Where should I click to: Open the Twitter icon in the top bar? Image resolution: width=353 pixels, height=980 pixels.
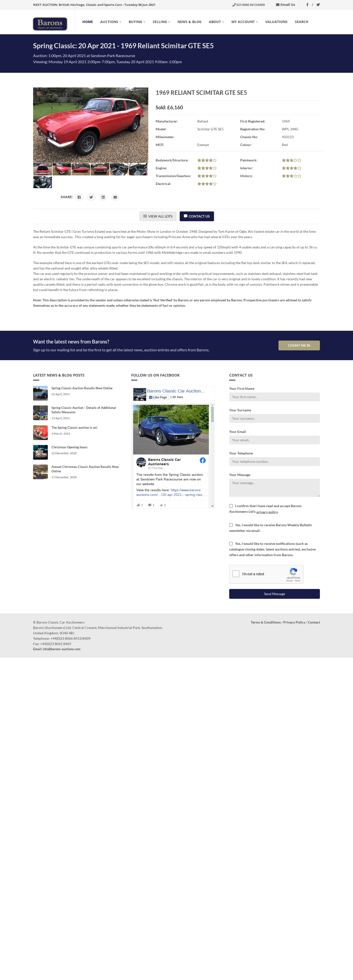click(318, 5)
